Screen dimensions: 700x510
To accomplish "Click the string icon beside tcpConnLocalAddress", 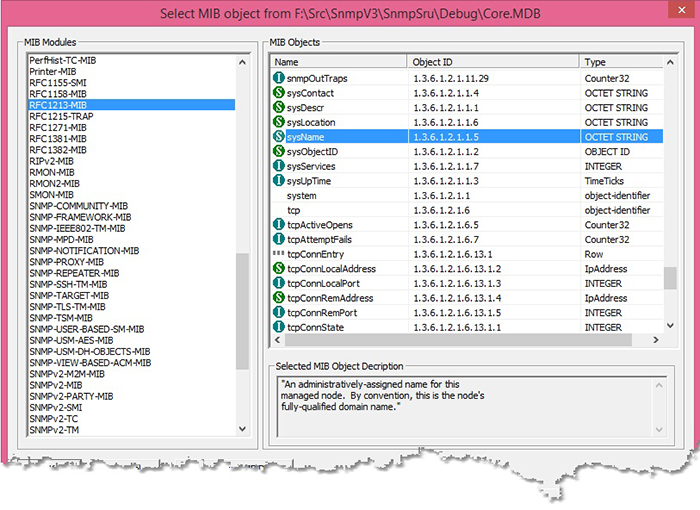I will (x=279, y=268).
